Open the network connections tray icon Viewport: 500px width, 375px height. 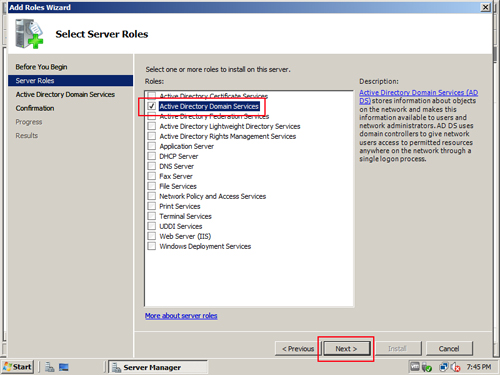(x=443, y=367)
